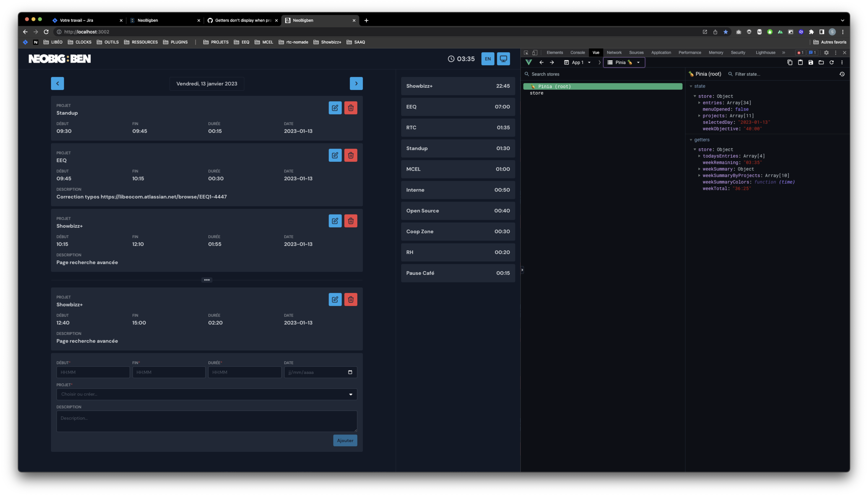This screenshot has width=868, height=496.
Task: Expand todaysEntries Array[4] getter
Action: [699, 156]
